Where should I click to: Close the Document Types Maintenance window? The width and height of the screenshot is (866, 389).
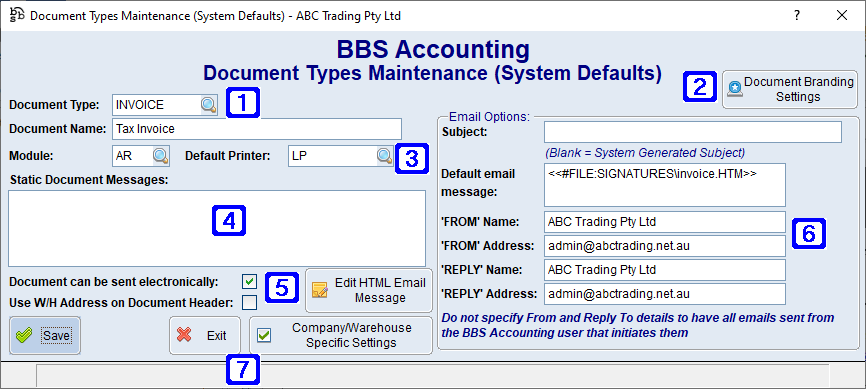(x=842, y=15)
